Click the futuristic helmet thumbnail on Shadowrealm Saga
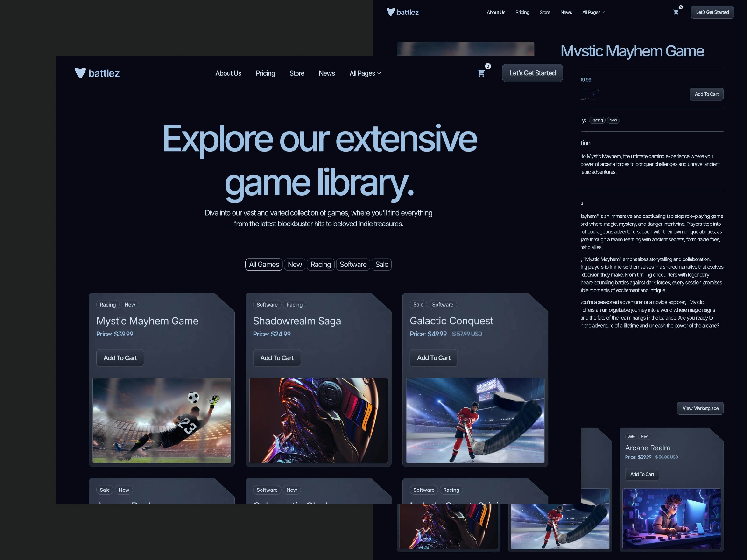 [318, 420]
